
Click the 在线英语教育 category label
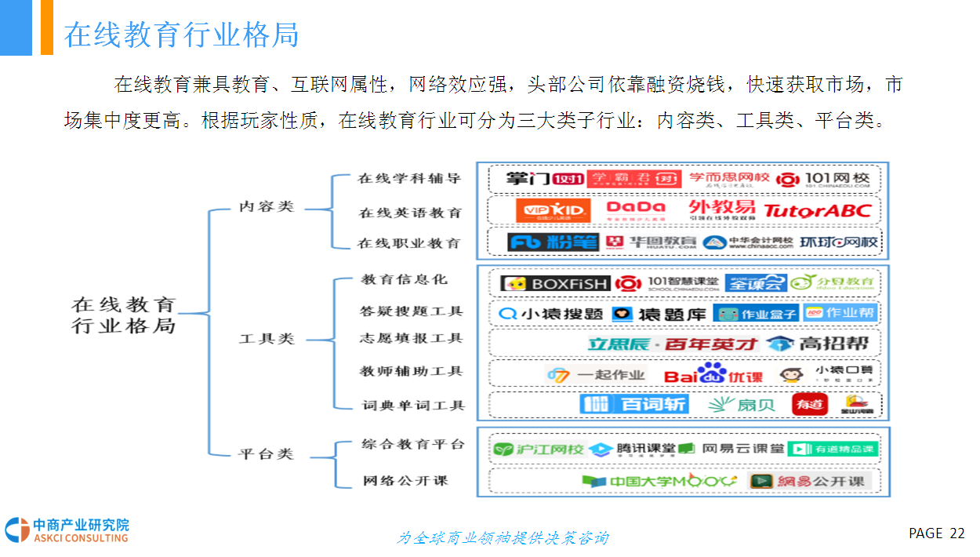[410, 213]
